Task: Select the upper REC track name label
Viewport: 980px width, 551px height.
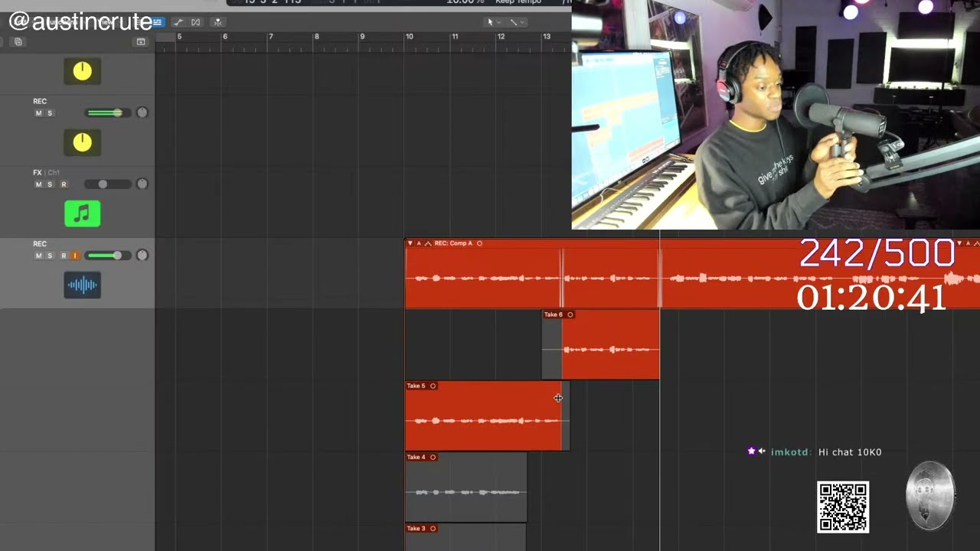Action: click(40, 101)
